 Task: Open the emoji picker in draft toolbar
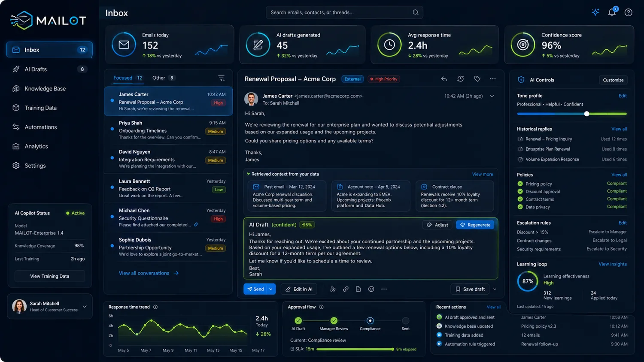pos(371,289)
